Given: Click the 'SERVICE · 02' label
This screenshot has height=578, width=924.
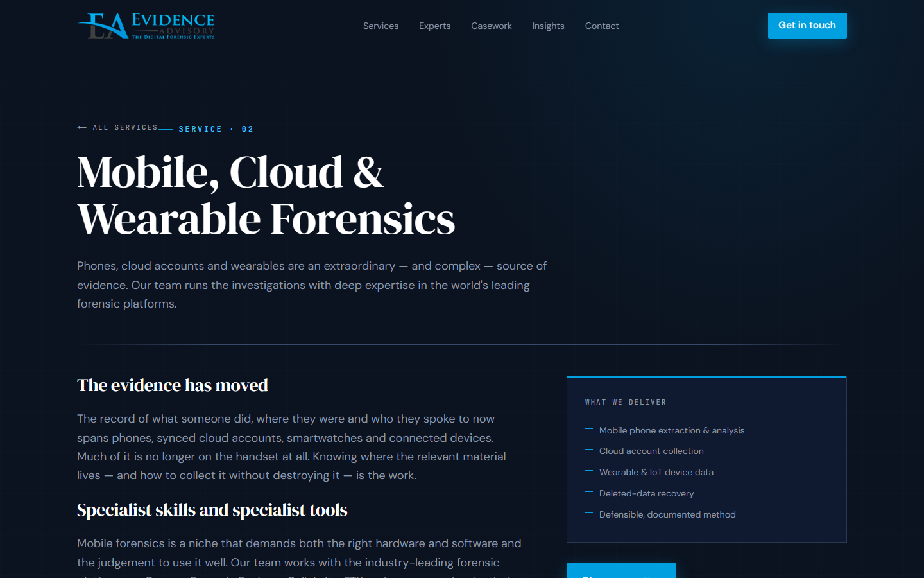Looking at the screenshot, I should pyautogui.click(x=216, y=129).
